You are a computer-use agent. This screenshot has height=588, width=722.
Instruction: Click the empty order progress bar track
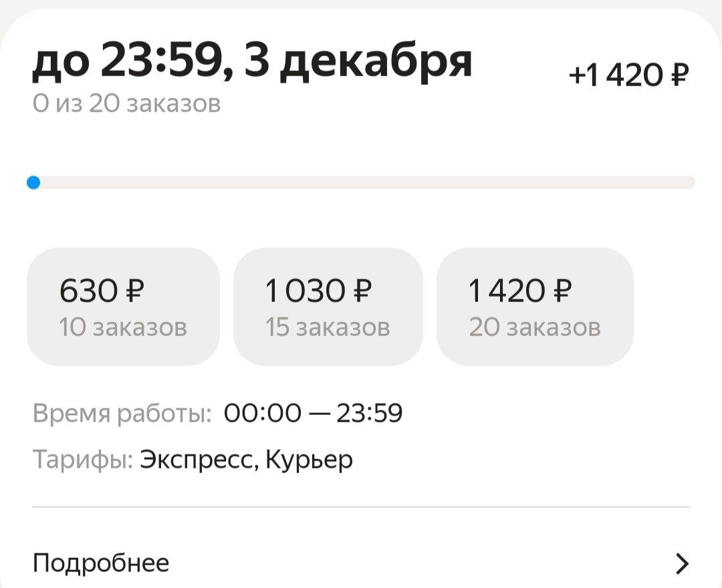click(x=364, y=182)
